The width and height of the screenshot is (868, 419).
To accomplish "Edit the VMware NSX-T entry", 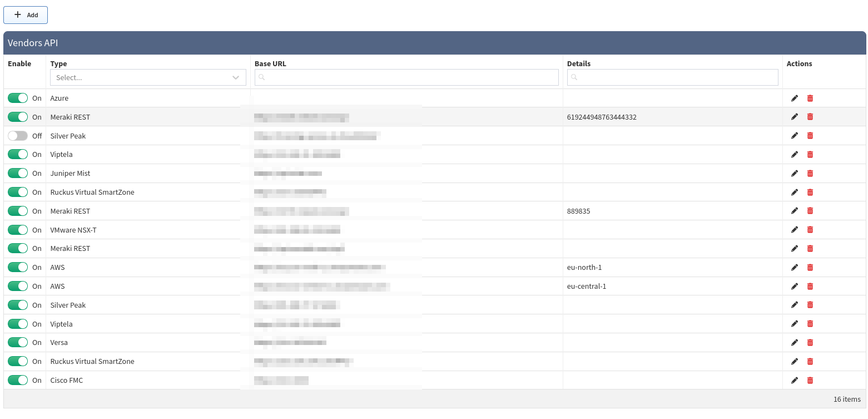I will coord(795,230).
